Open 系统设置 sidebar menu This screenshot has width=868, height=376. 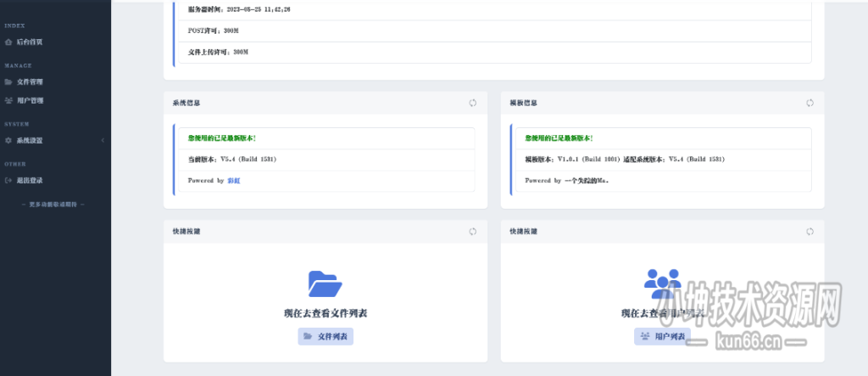(x=29, y=141)
